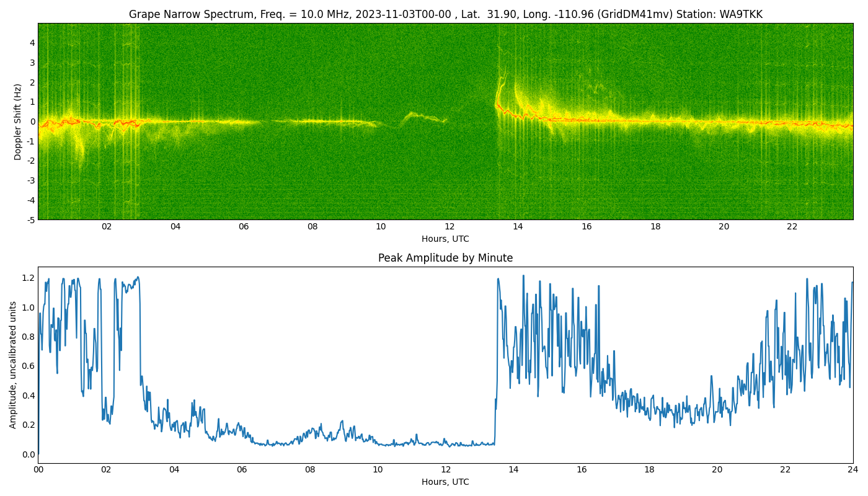Click the 14 hour tick on amplitude plot
Image resolution: width=868 pixels, height=496 pixels.
click(x=513, y=470)
